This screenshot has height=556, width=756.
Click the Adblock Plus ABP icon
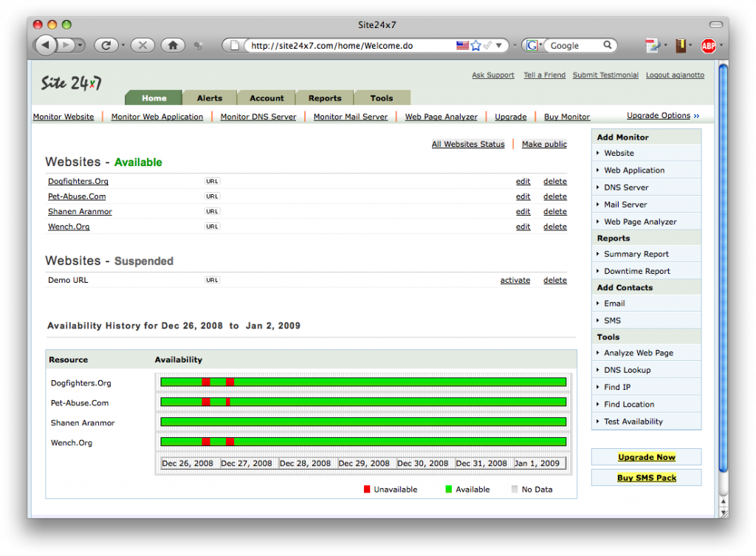click(x=708, y=46)
